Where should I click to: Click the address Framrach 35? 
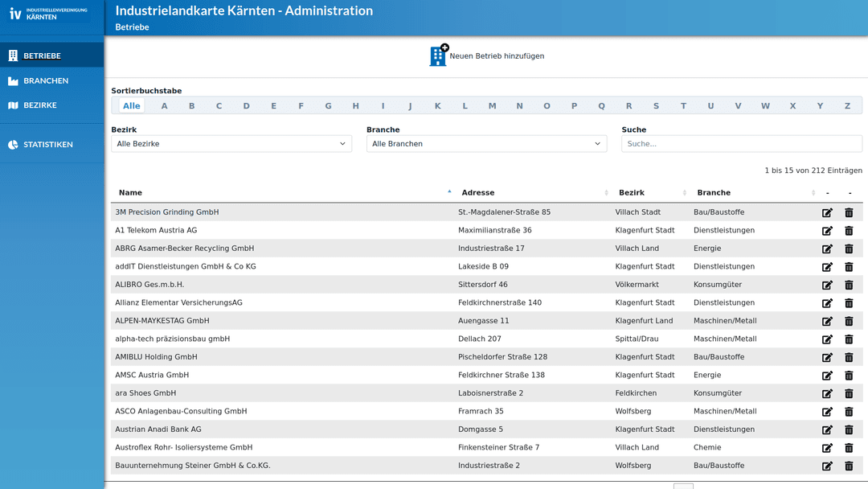481,412
